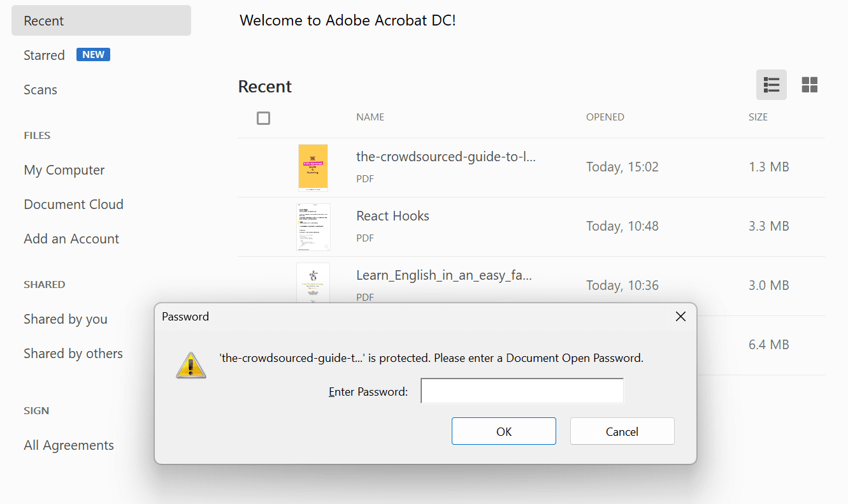Open the Starred section

(44, 55)
